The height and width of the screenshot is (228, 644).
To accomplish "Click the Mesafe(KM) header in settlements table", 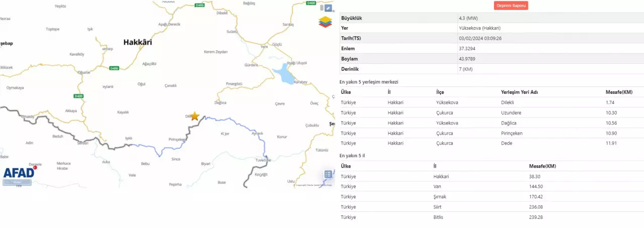I will coord(619,92).
